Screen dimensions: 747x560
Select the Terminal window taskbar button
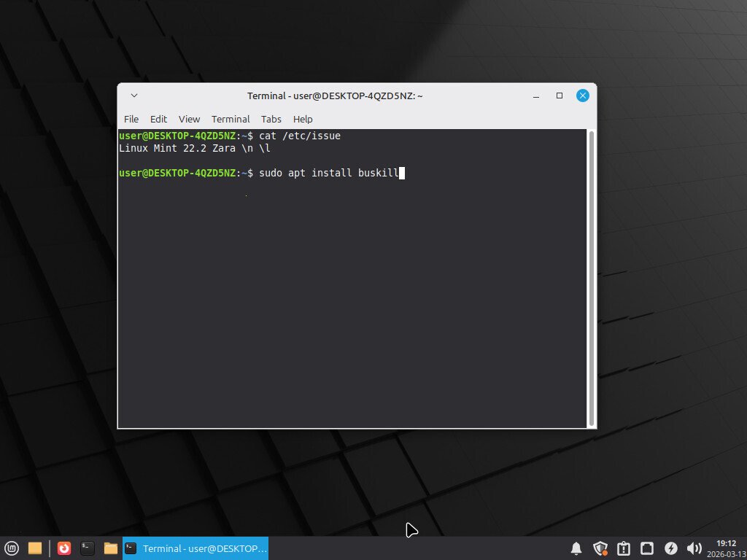(197, 548)
